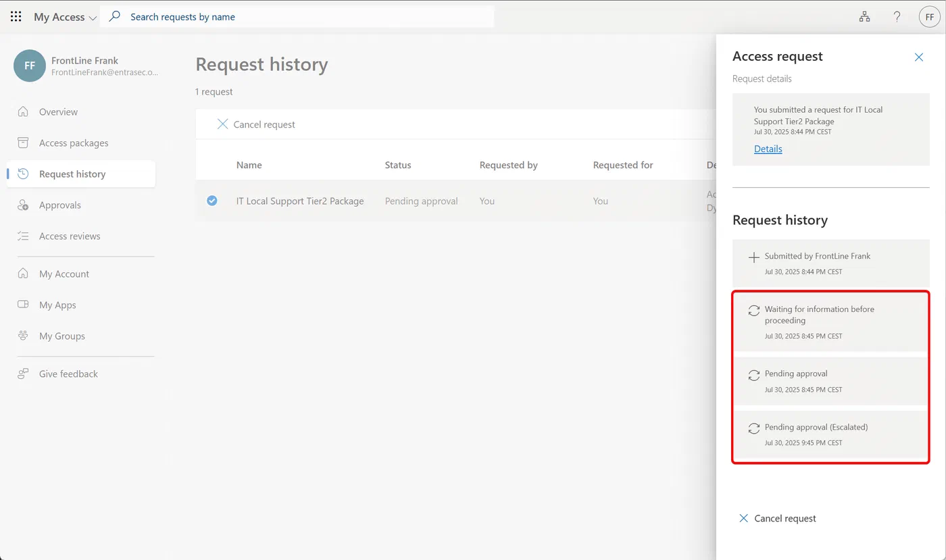Screen dimensions: 946x560
Task: Close the Access request panel
Action: click(x=919, y=57)
